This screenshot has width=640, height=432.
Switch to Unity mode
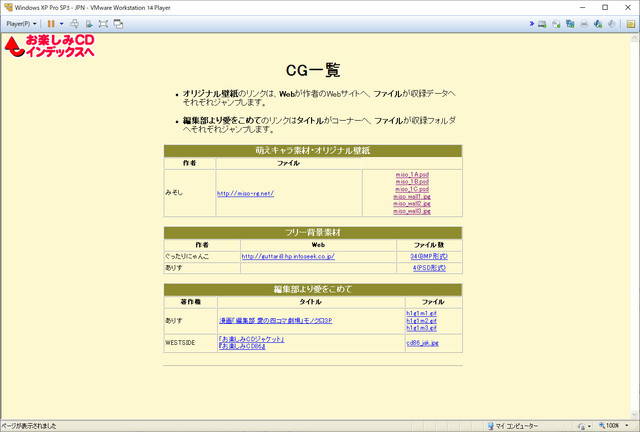(x=118, y=24)
